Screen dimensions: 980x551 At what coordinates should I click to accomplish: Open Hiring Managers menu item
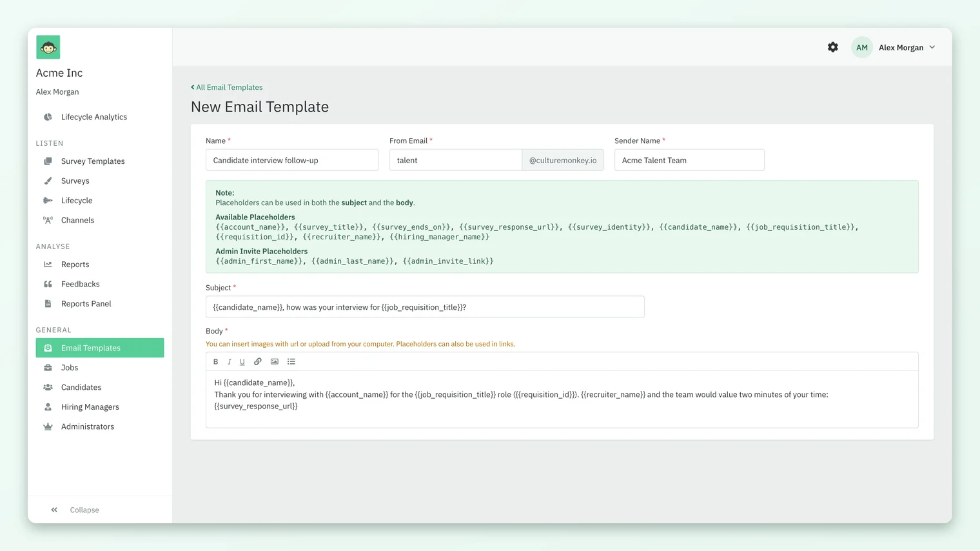coord(100,407)
